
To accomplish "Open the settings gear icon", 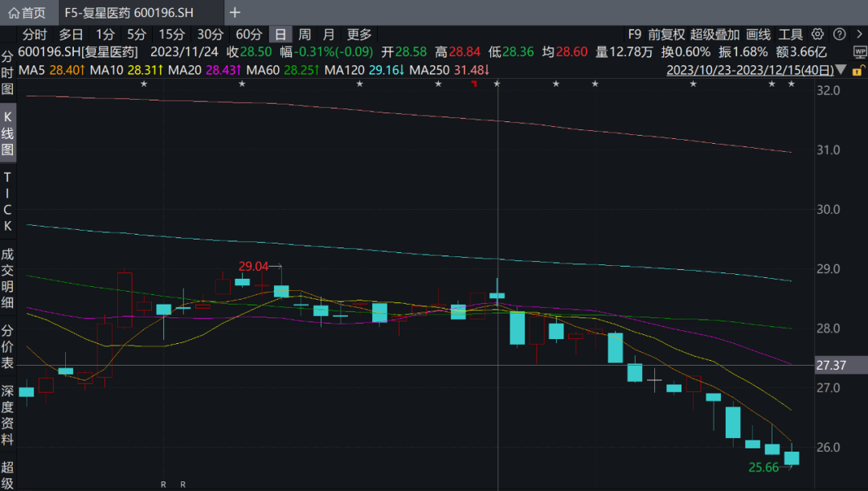I will (x=817, y=35).
